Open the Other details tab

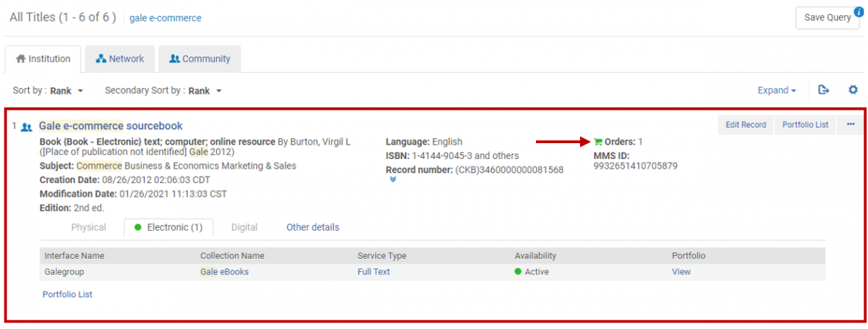tap(312, 227)
